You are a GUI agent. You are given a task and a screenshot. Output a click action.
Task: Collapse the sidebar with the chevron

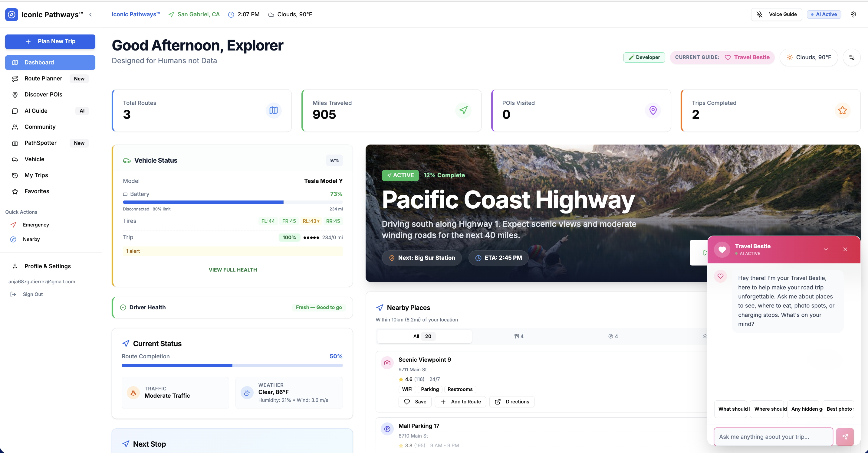[x=90, y=15]
